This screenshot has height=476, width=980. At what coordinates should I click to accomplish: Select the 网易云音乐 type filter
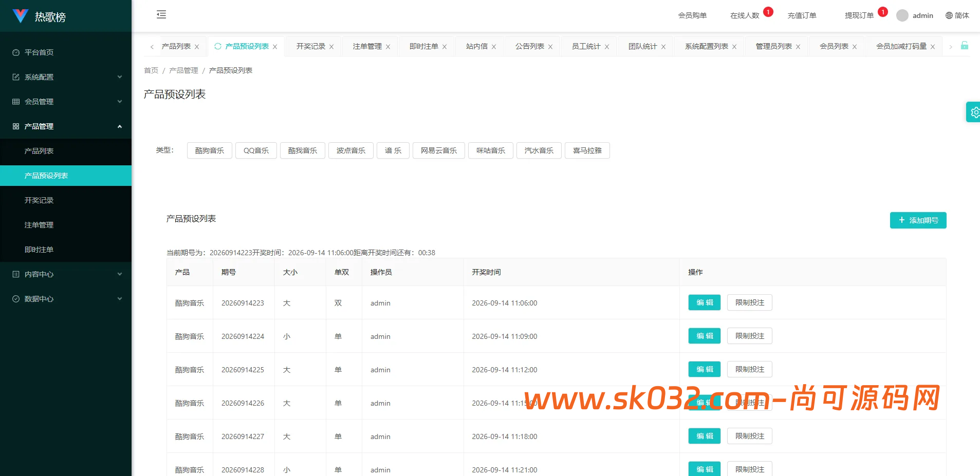pos(439,150)
